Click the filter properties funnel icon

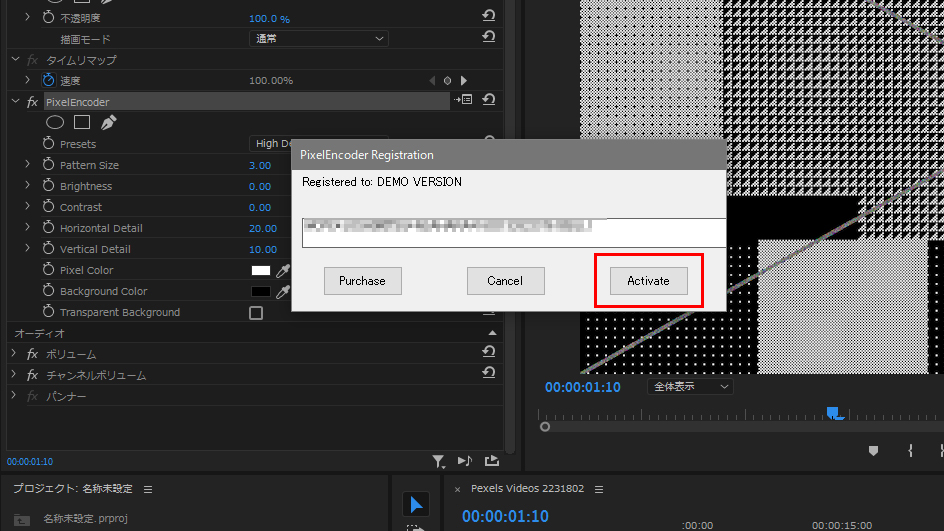(438, 461)
